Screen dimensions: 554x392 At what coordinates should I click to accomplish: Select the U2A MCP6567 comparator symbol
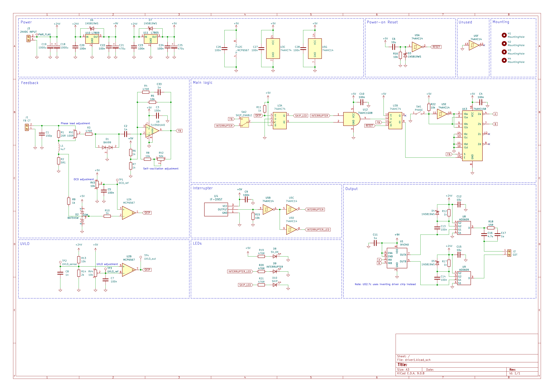pos(129,213)
